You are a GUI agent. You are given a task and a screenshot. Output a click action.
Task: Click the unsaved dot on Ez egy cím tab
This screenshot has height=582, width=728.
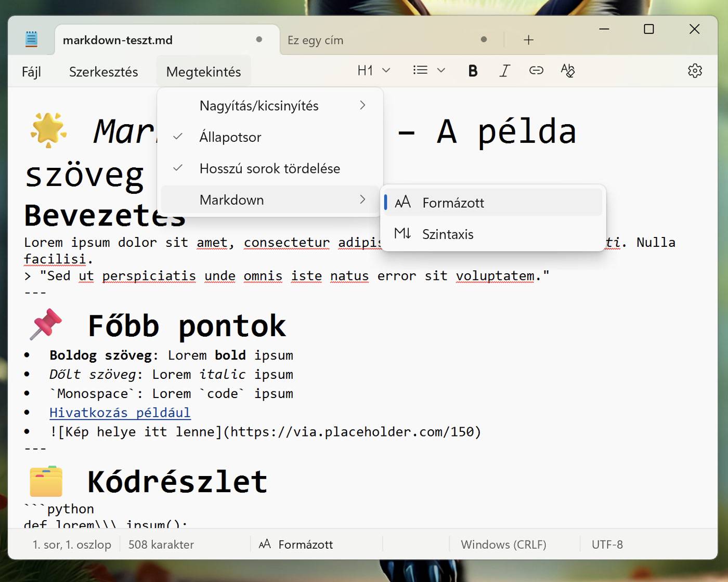[484, 39]
